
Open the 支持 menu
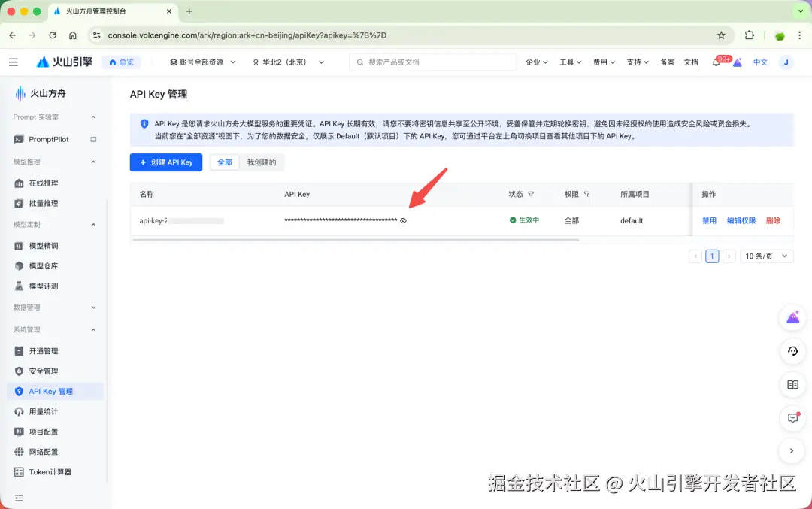(638, 62)
